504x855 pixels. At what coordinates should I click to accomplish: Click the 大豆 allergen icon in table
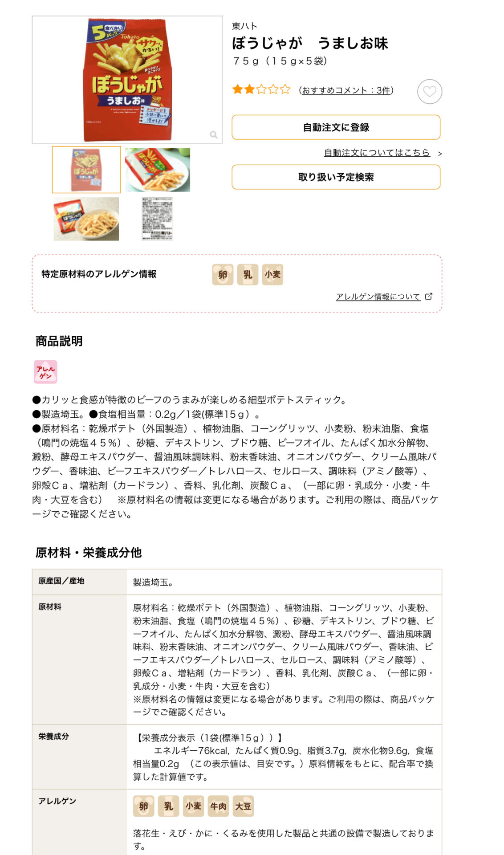tap(243, 806)
